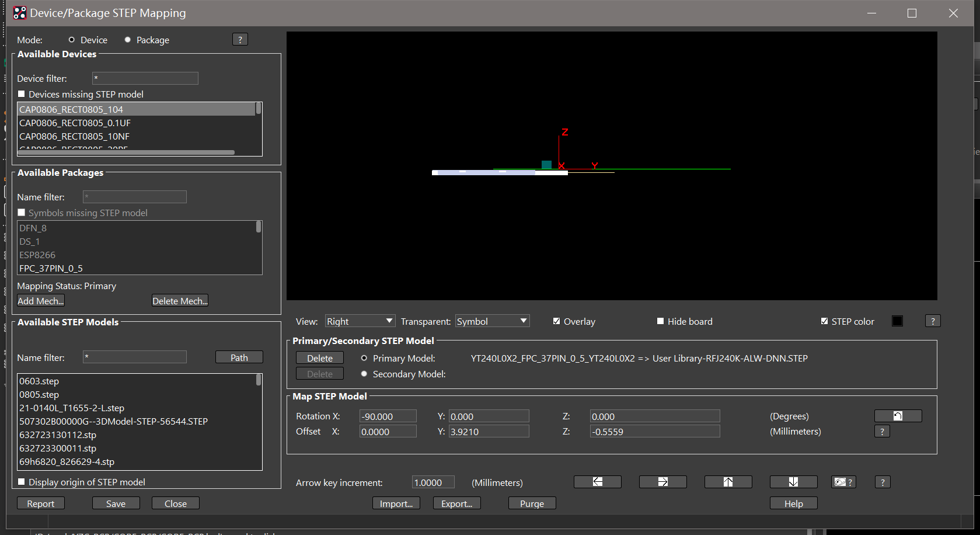Click Offset Y field showing 3.9210

[x=489, y=431]
